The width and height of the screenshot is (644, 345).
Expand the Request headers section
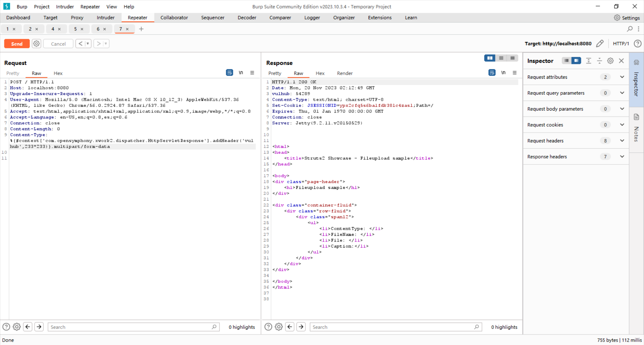[622, 141]
